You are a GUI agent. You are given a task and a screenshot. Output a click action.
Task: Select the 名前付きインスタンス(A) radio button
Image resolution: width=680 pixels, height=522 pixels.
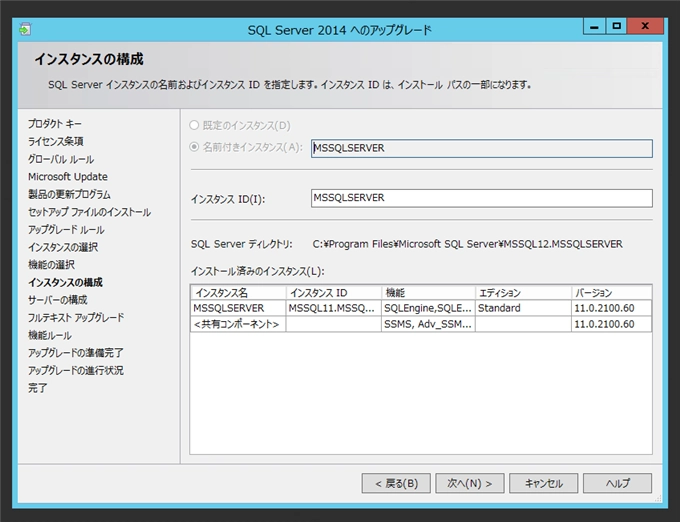click(x=194, y=147)
